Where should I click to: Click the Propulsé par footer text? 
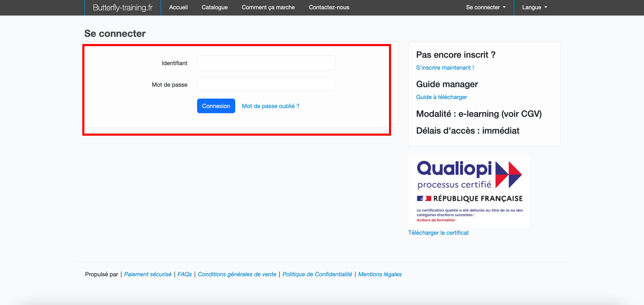click(102, 274)
